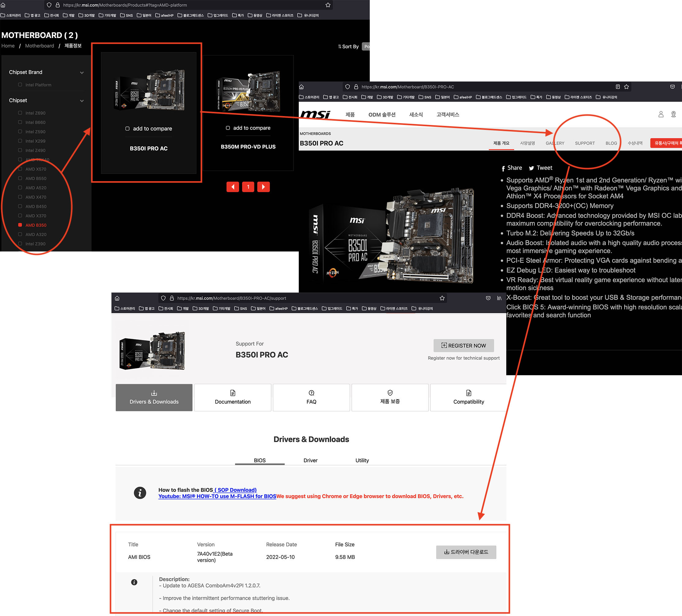This screenshot has width=682, height=616.
Task: Click the Facebook Share icon
Action: (503, 168)
